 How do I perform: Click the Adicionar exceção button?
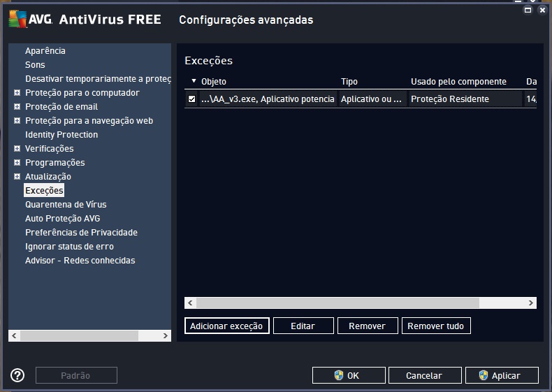[226, 326]
